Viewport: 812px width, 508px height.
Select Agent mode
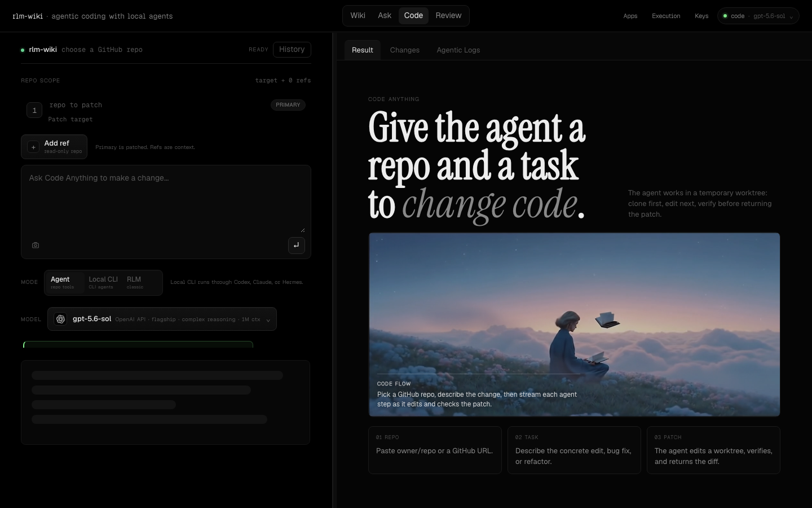[65, 283]
